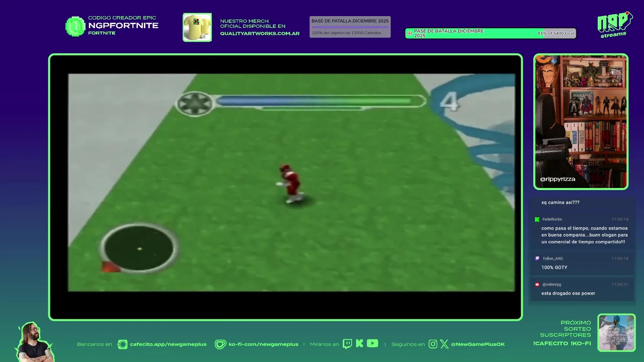
Task: Open the ko-fi.com/newgameplus link
Action: pos(263,344)
